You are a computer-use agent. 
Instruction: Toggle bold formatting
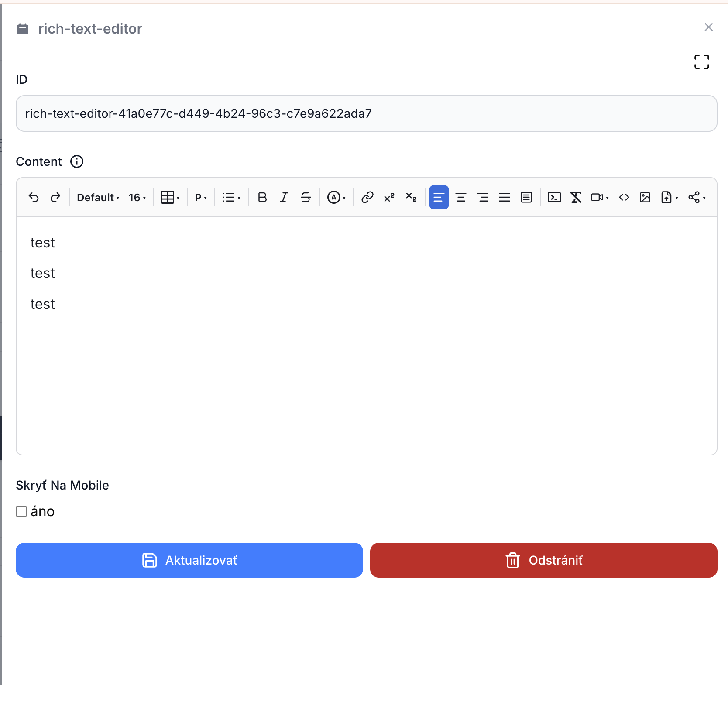click(x=262, y=198)
